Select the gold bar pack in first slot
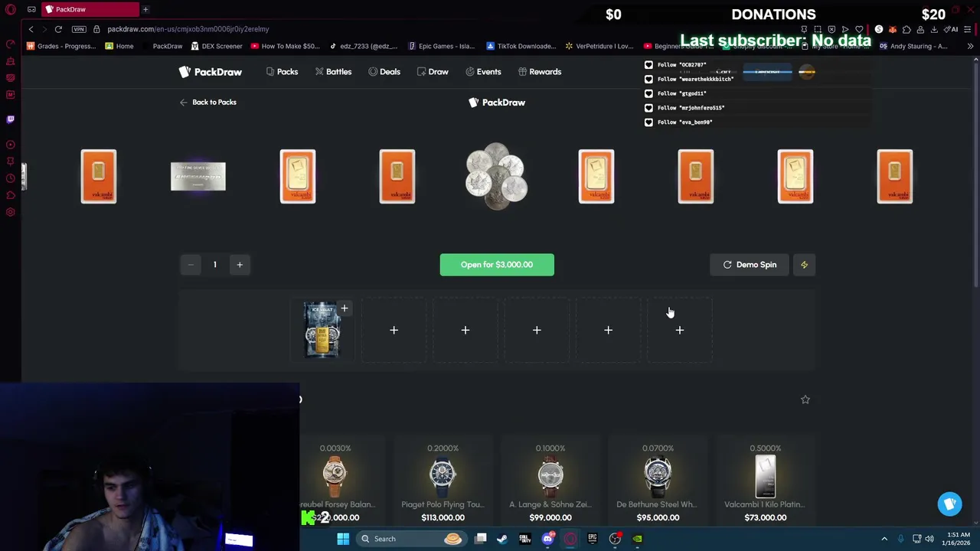The height and width of the screenshot is (551, 980). pos(322,330)
